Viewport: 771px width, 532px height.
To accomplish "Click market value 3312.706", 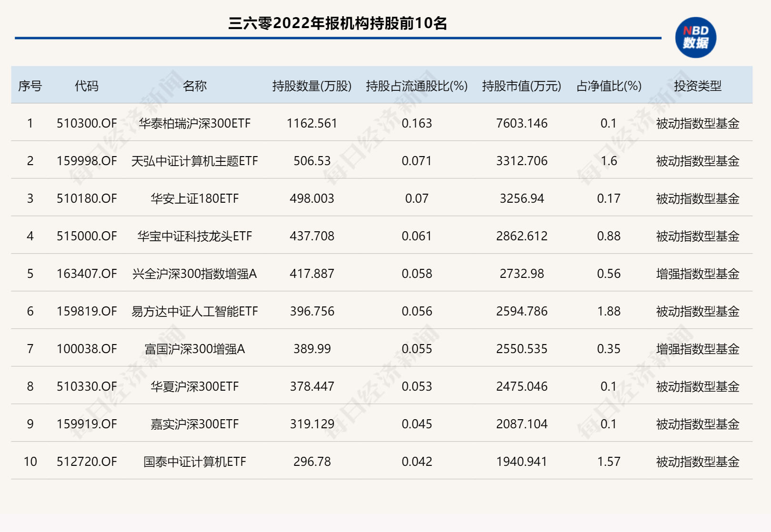I will [x=522, y=161].
